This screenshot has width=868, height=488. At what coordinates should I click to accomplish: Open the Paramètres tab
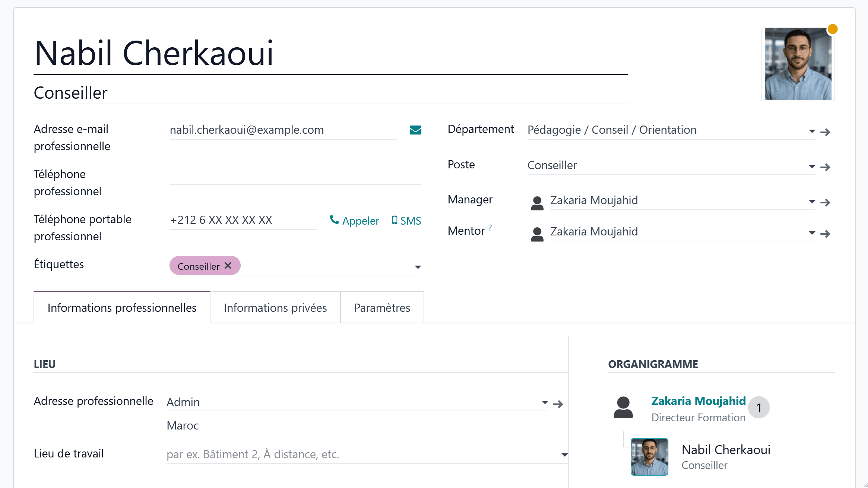(x=382, y=308)
